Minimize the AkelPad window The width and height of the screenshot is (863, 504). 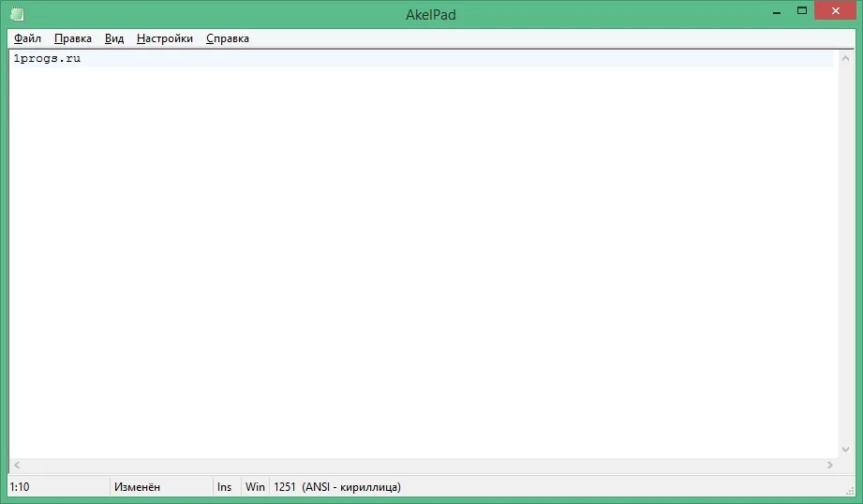point(777,11)
